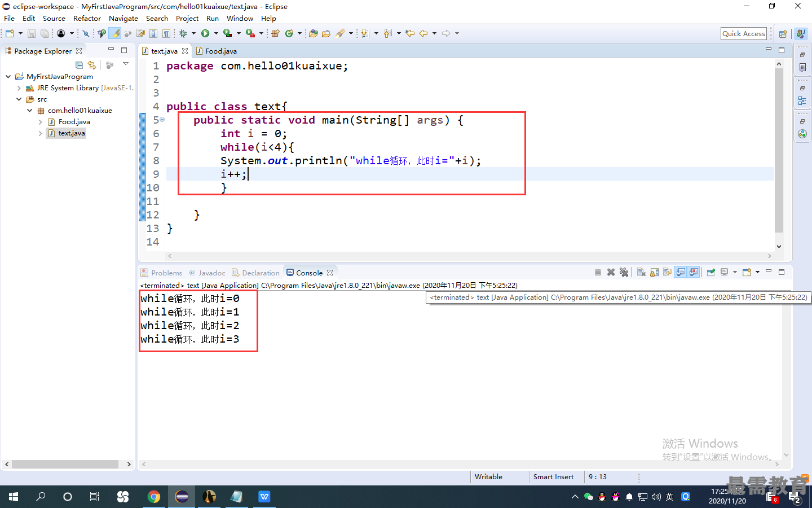Click the Package Explorer horizontal scrollbar
The width and height of the screenshot is (812, 508).
click(x=65, y=464)
